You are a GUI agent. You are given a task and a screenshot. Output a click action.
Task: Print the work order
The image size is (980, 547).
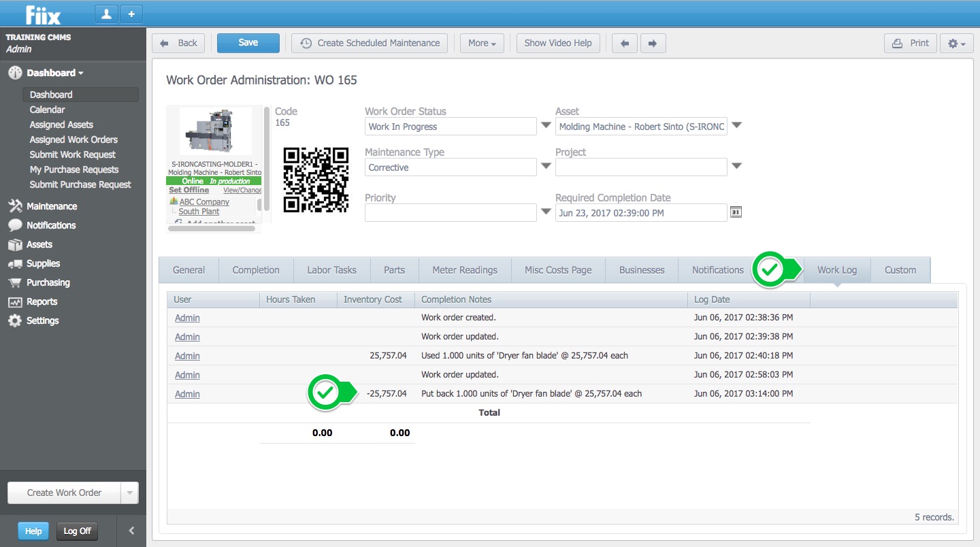pyautogui.click(x=911, y=43)
